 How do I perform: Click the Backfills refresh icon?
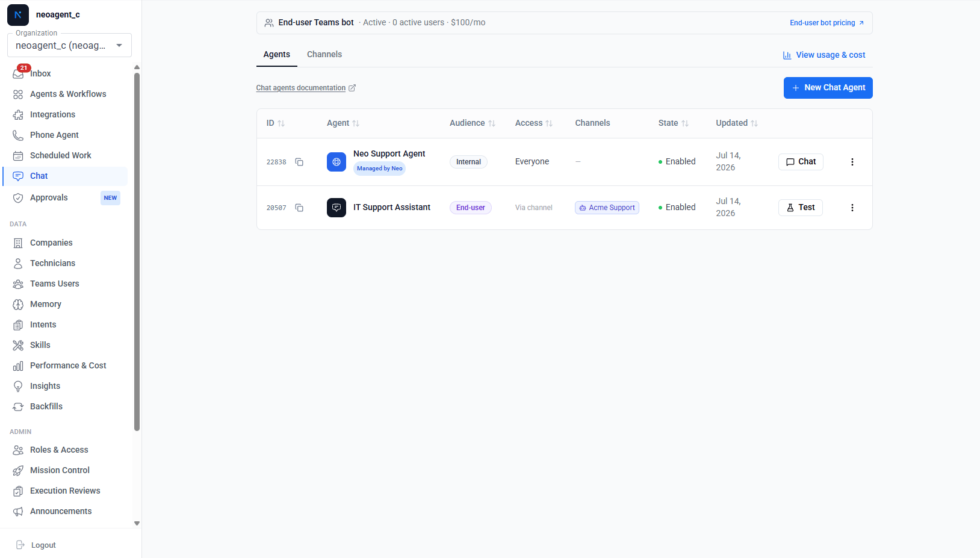point(18,407)
